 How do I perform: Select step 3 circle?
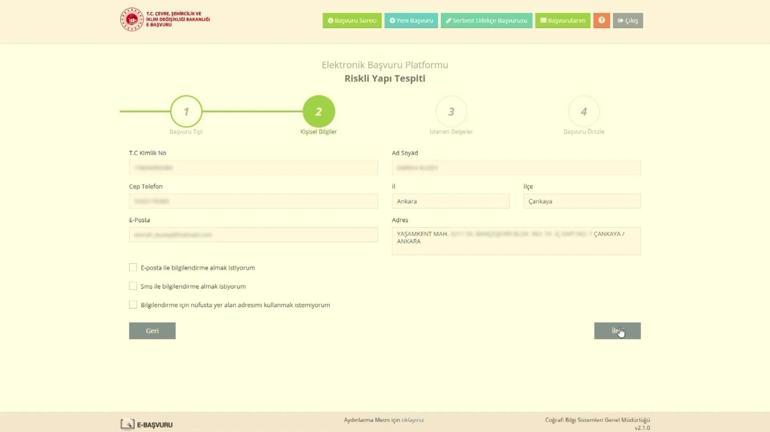click(x=451, y=111)
